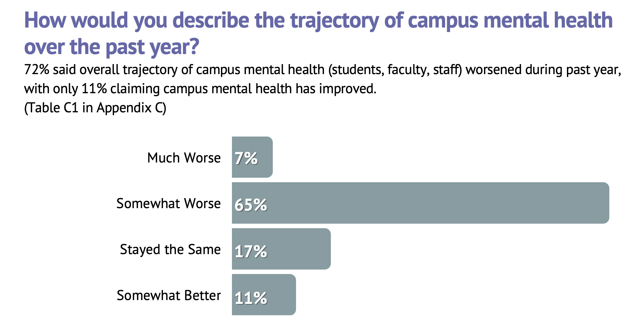The height and width of the screenshot is (336, 644).
Task: Click the Much Worse bar
Action: point(264,157)
